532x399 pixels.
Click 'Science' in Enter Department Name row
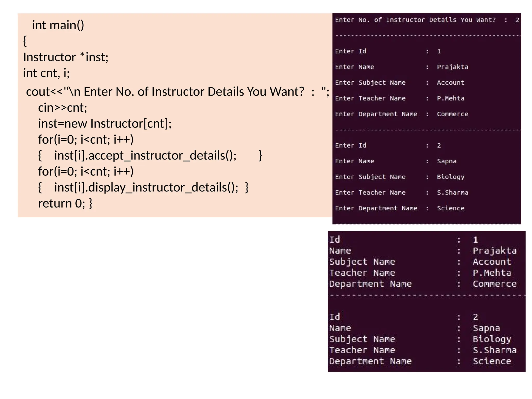click(x=451, y=208)
